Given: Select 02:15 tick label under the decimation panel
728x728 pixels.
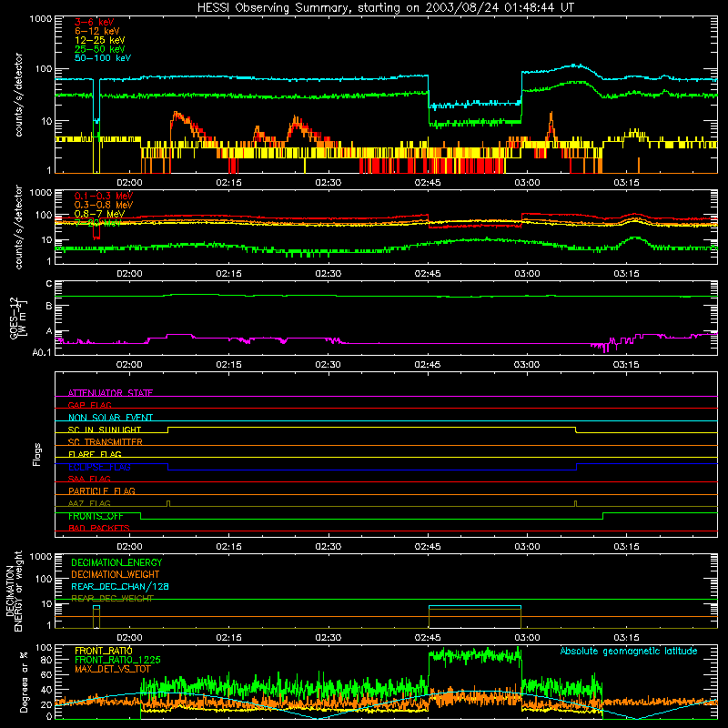Looking at the screenshot, I should [x=228, y=638].
